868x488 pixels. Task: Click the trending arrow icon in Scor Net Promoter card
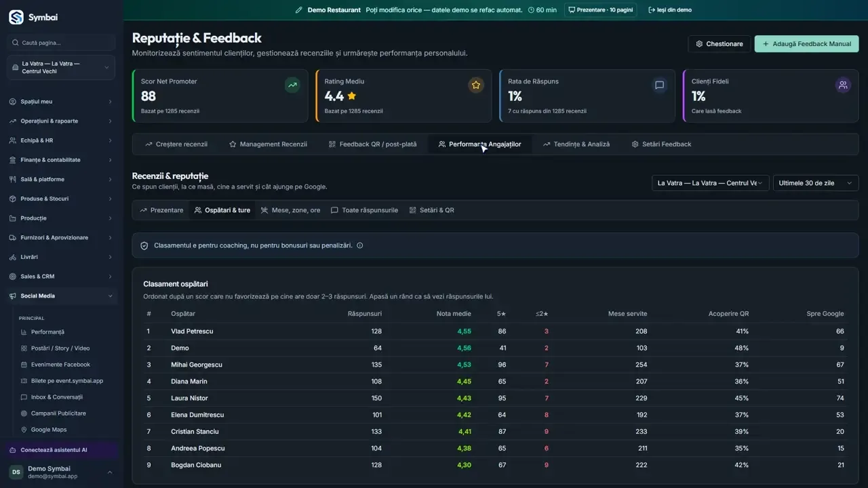coord(292,85)
